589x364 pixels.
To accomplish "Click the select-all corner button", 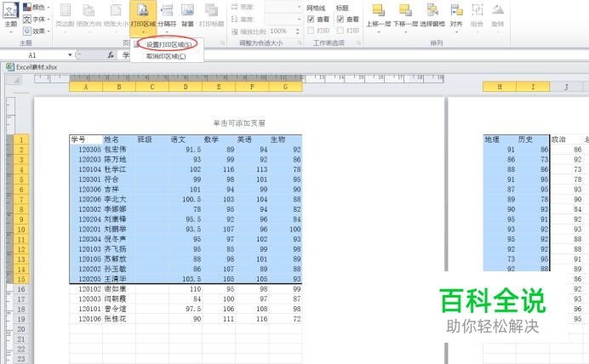I will tap(14, 80).
